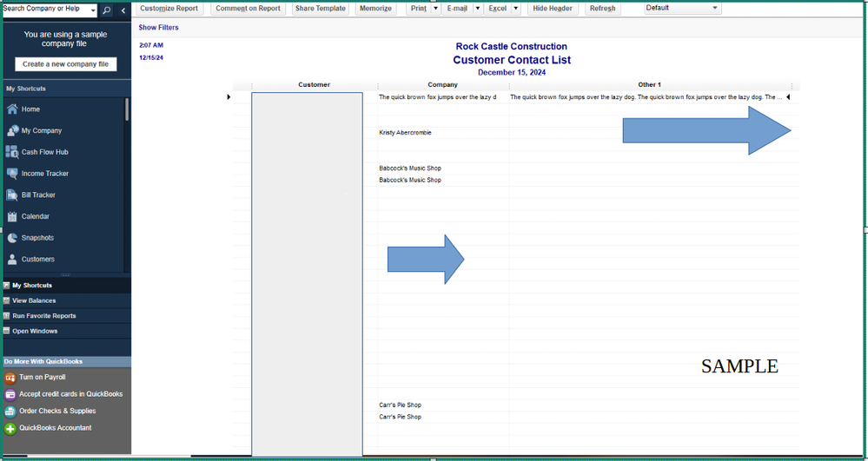Click the Comment on Report button
Image resolution: width=868 pixels, height=461 pixels.
pos(248,9)
